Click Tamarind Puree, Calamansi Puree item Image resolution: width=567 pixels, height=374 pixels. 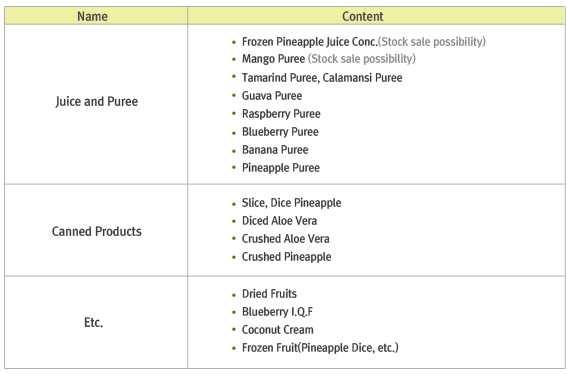coord(322,77)
